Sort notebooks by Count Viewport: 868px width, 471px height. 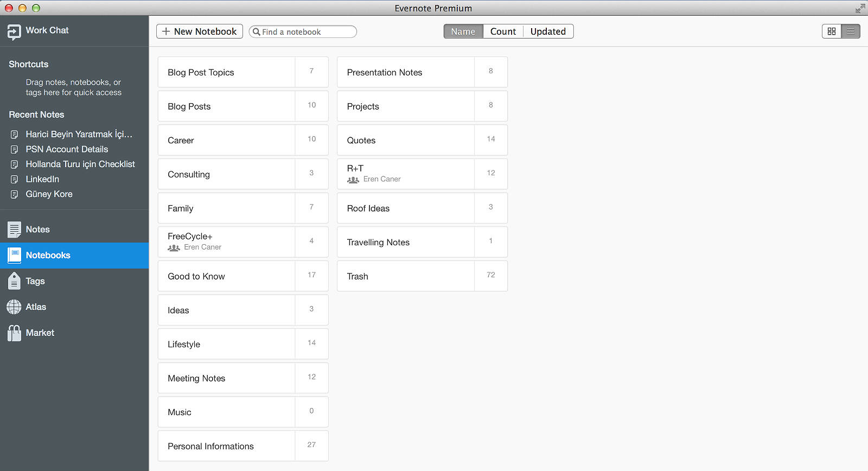[x=503, y=31]
